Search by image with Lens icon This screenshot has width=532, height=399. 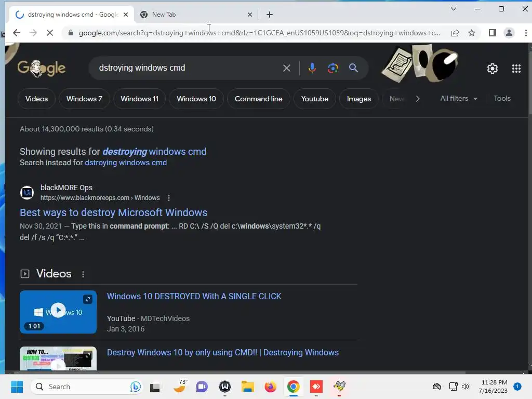point(333,68)
